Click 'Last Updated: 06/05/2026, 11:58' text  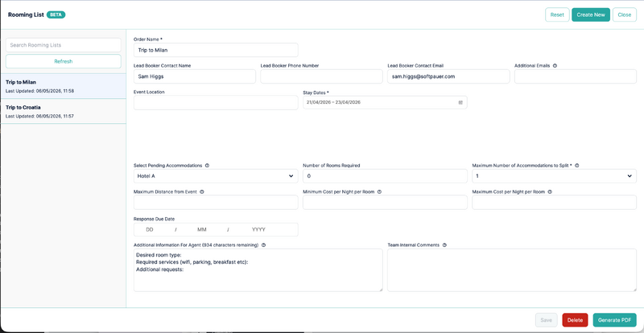39,91
